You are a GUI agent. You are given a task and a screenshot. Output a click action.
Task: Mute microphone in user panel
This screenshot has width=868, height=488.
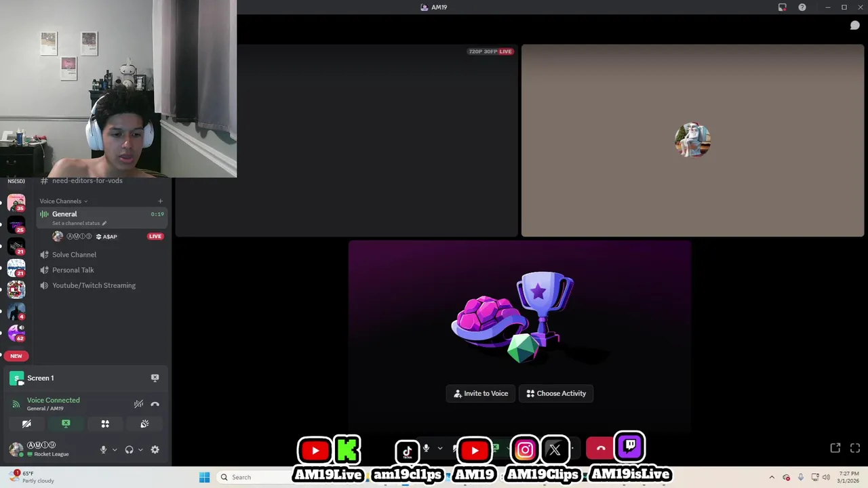pyautogui.click(x=104, y=449)
